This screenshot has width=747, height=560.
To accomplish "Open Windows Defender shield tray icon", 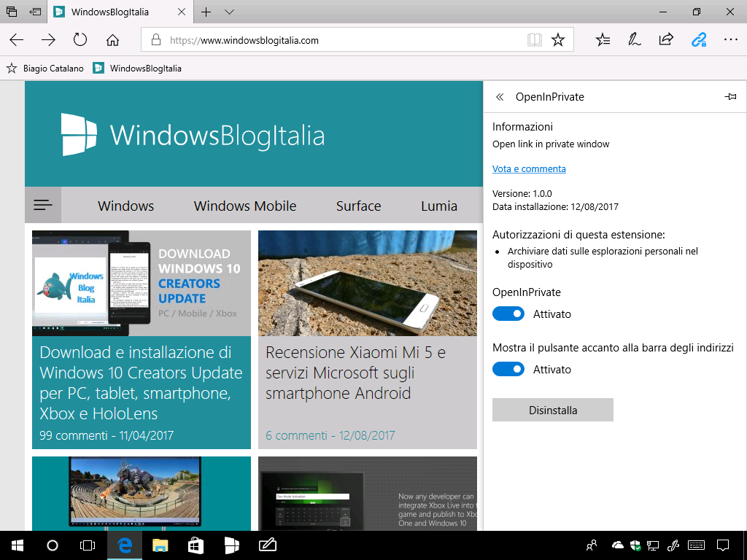I will click(x=635, y=545).
